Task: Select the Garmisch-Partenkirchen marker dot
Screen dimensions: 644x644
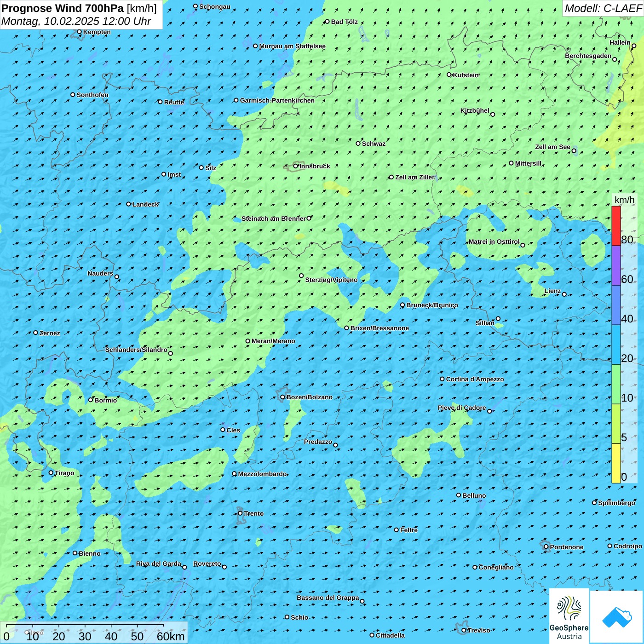Action: click(236, 100)
